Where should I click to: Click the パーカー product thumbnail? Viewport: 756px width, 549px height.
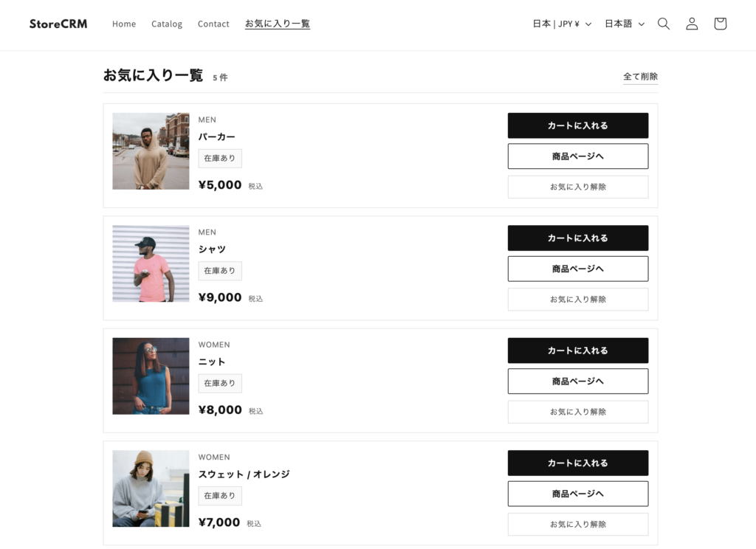pyautogui.click(x=151, y=151)
